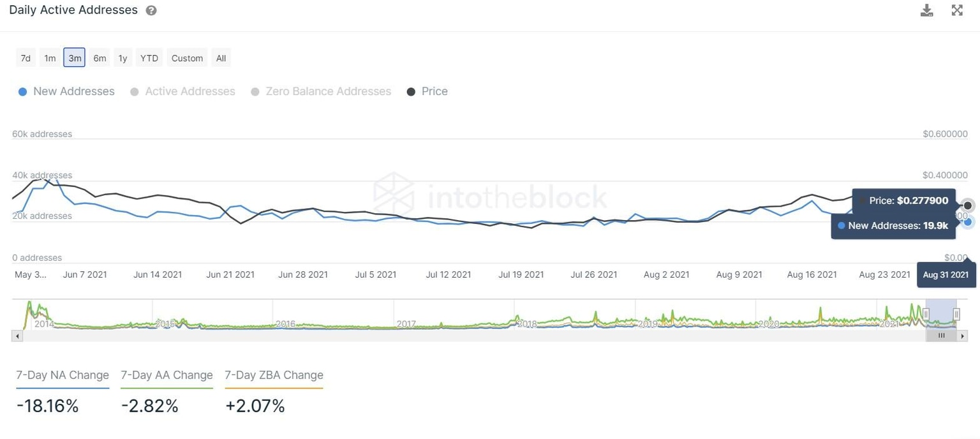Select the 1y time range
The image size is (980, 439).
122,58
